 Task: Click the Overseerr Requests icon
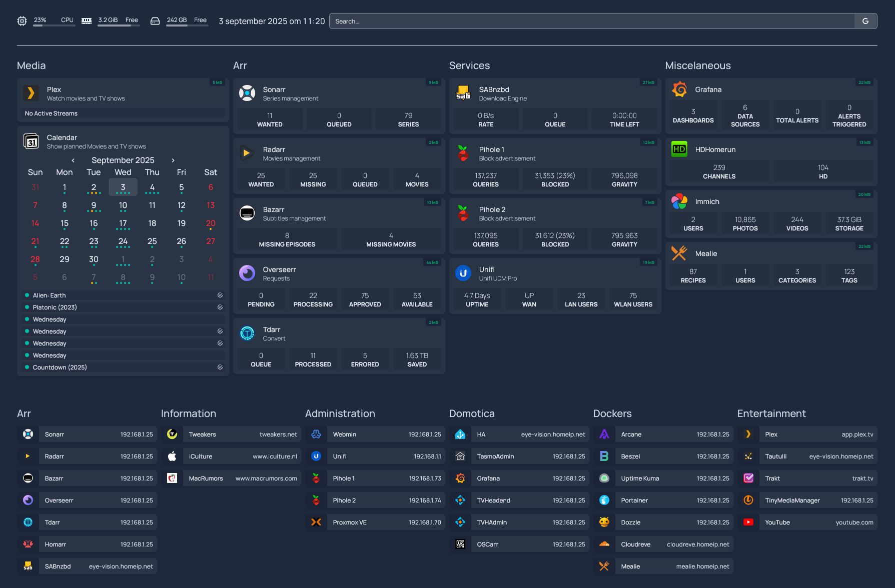point(247,273)
